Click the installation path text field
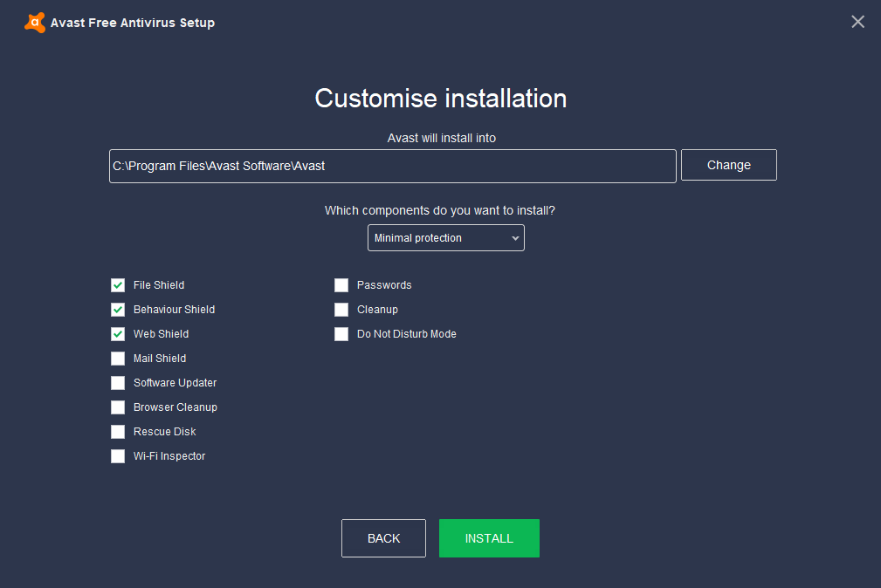The image size is (881, 588). pos(392,166)
